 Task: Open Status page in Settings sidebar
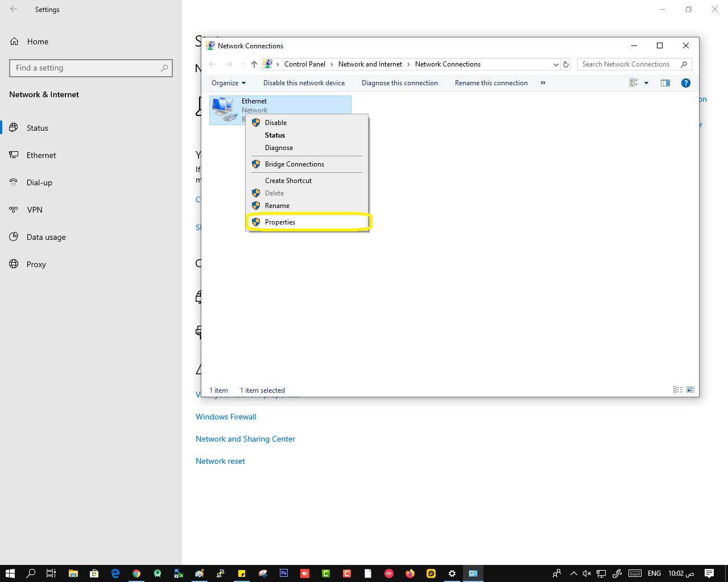pos(91,128)
